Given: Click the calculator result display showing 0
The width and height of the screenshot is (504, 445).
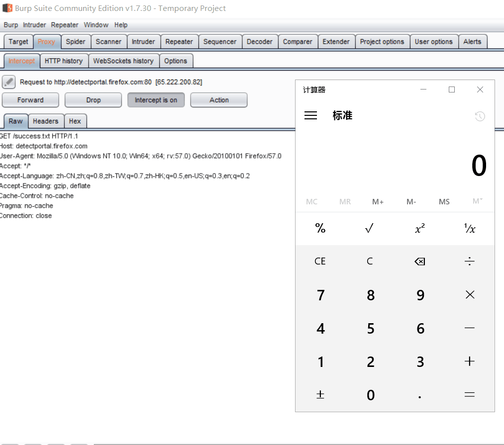Looking at the screenshot, I should 478,166.
